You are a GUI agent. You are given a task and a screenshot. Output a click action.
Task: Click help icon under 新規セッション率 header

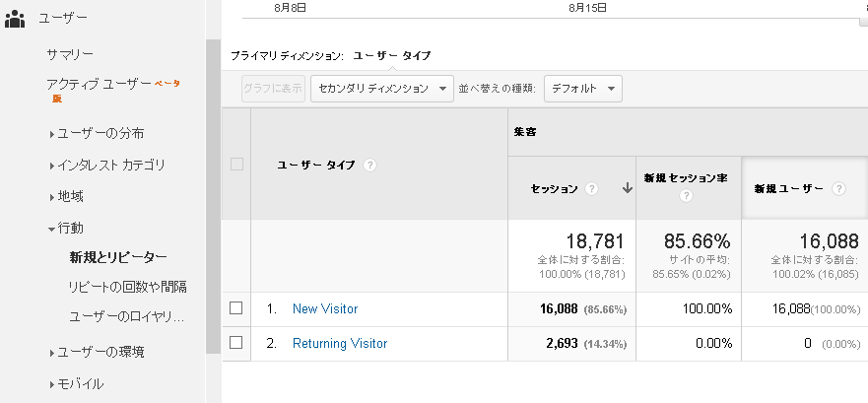tap(686, 196)
